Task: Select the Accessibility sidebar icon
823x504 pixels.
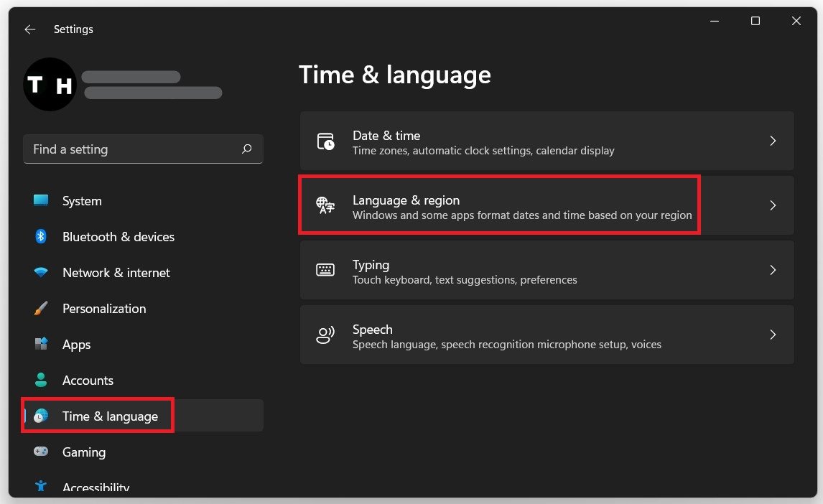Action: click(x=41, y=487)
